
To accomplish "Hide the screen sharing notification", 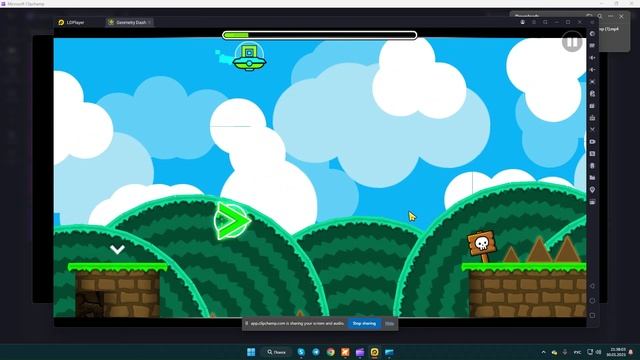I will 389,323.
